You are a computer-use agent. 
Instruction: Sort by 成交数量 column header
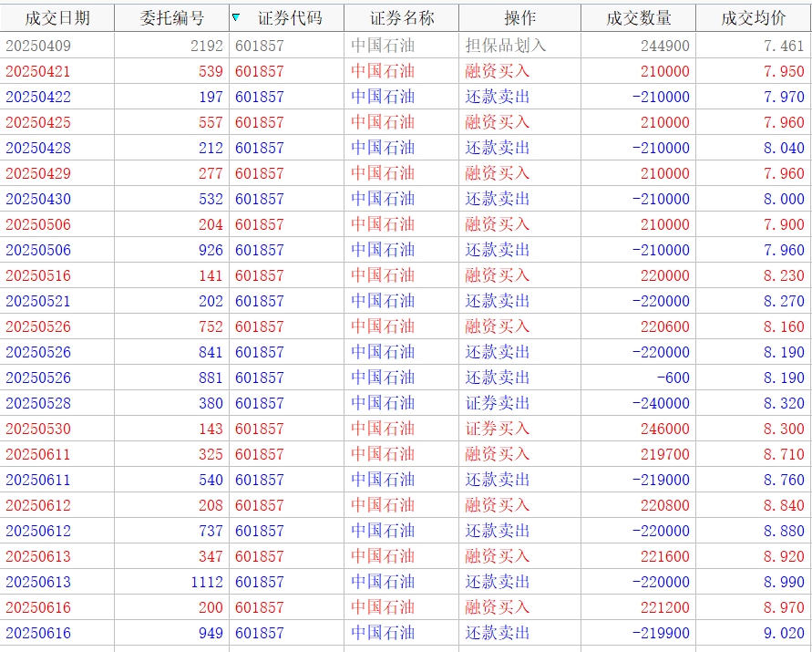point(639,18)
